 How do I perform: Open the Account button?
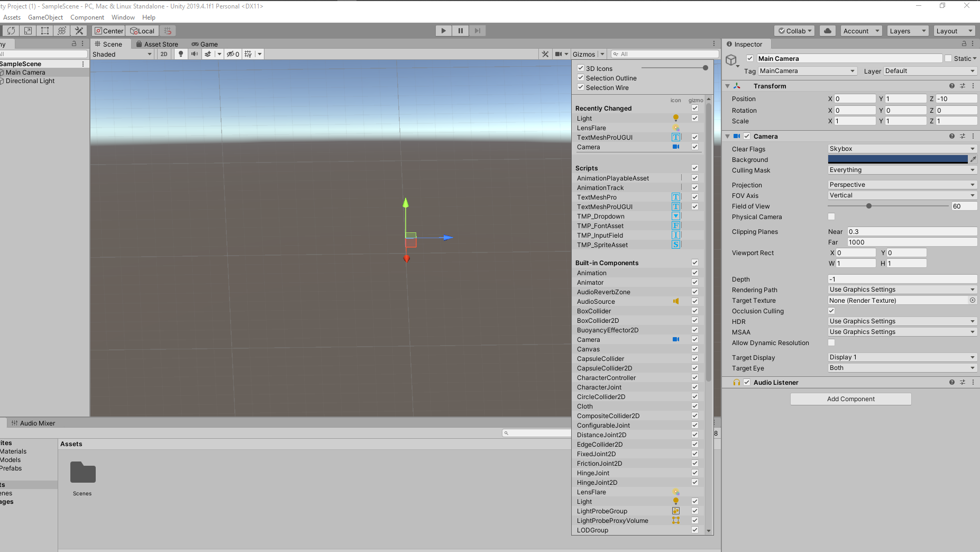pyautogui.click(x=861, y=31)
